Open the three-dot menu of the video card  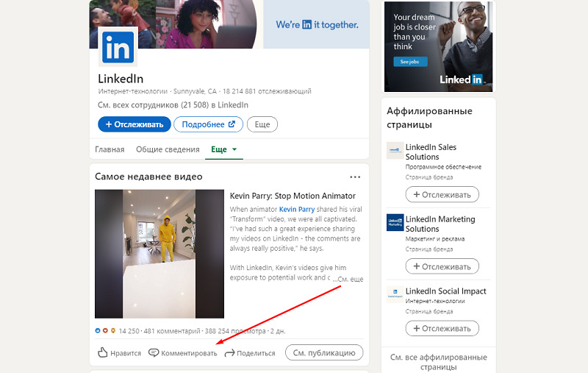click(x=355, y=177)
